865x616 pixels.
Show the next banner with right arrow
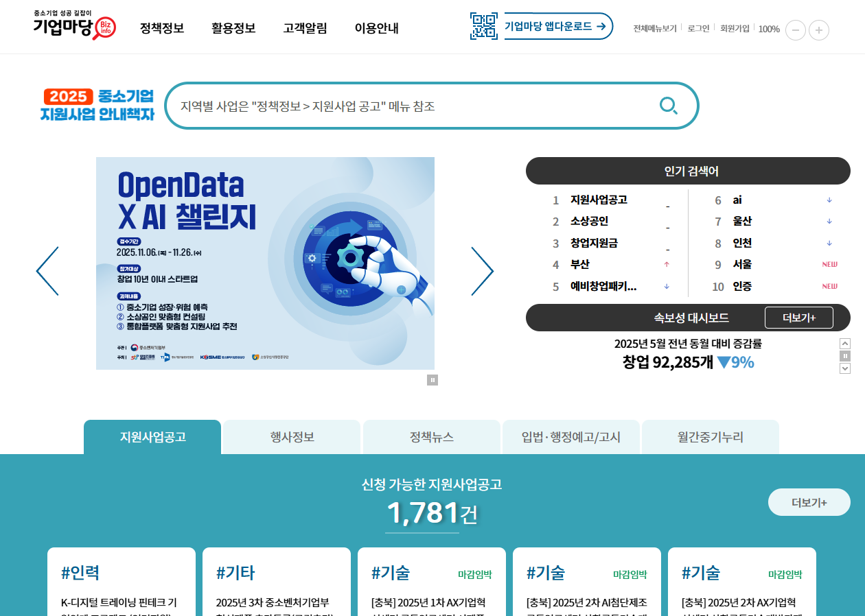pyautogui.click(x=483, y=271)
